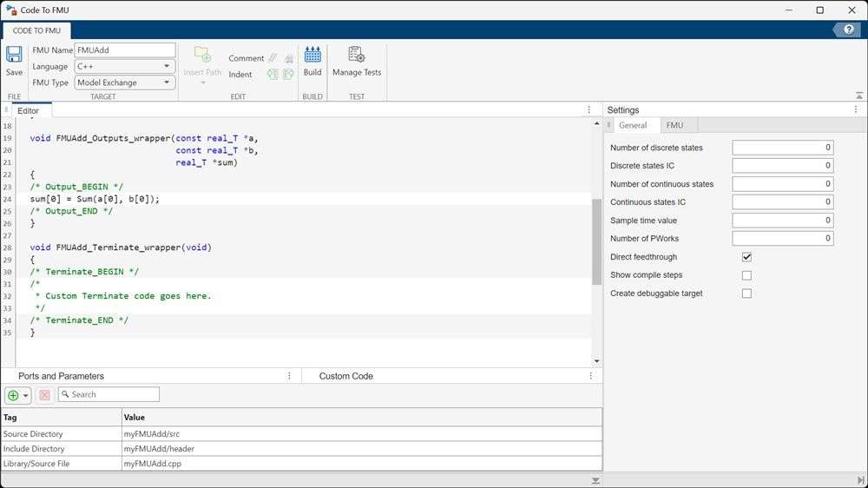Expand the FMU Type Model Exchange dropdown

(125, 82)
